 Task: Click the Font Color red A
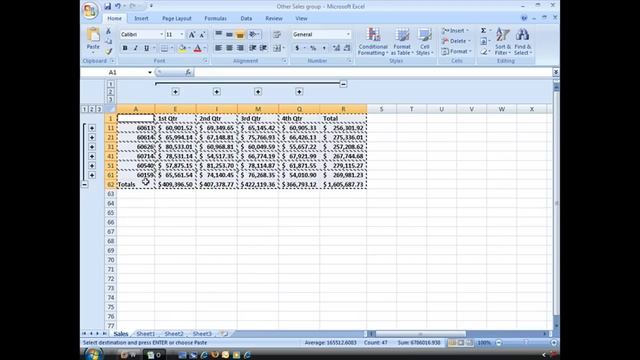[x=198, y=48]
